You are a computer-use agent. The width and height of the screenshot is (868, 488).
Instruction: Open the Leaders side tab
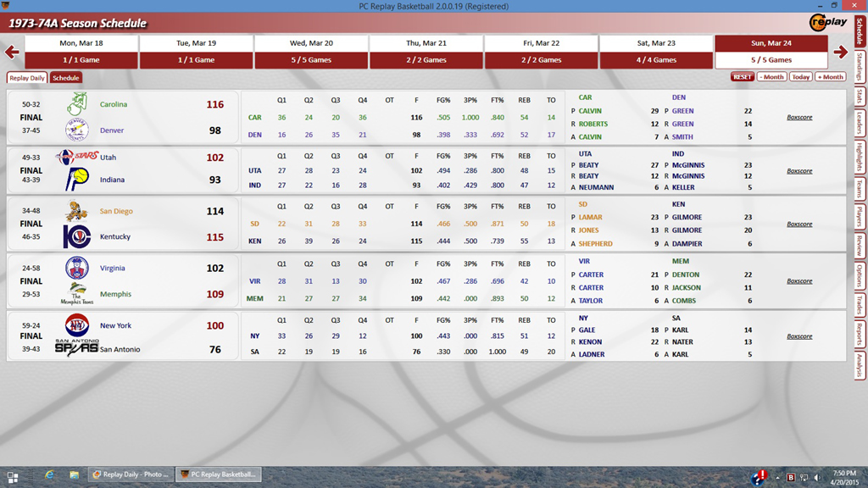860,123
